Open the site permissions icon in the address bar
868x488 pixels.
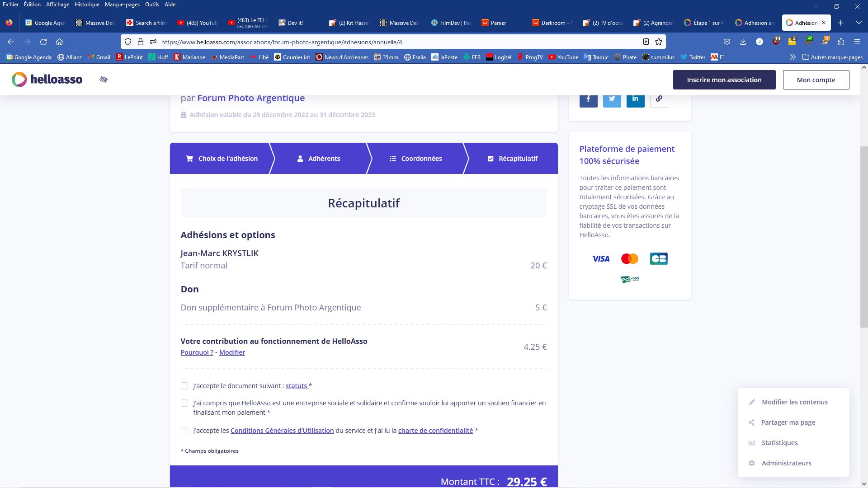(153, 42)
